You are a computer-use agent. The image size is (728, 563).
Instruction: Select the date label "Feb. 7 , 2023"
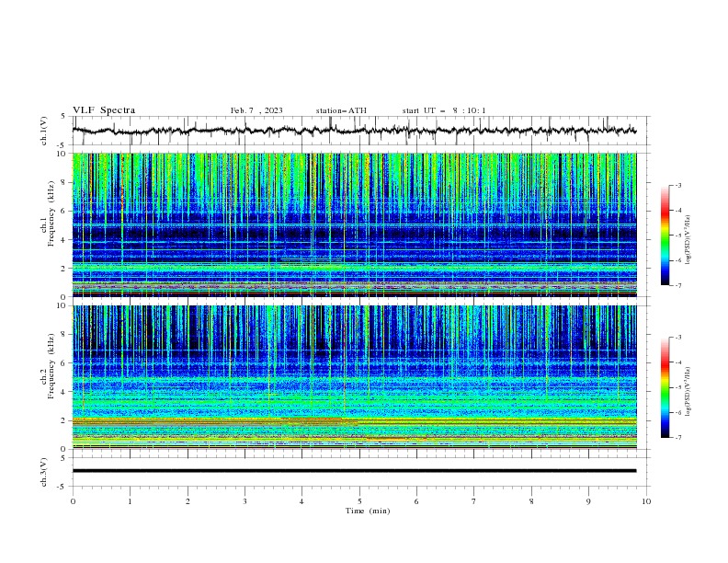[256, 110]
